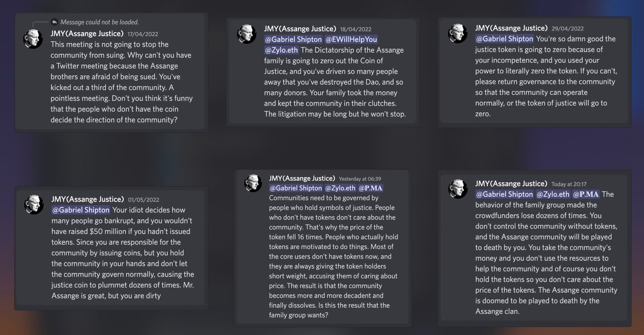Select the "Today at 20:17" timestamp
The width and height of the screenshot is (644, 335).
(569, 184)
